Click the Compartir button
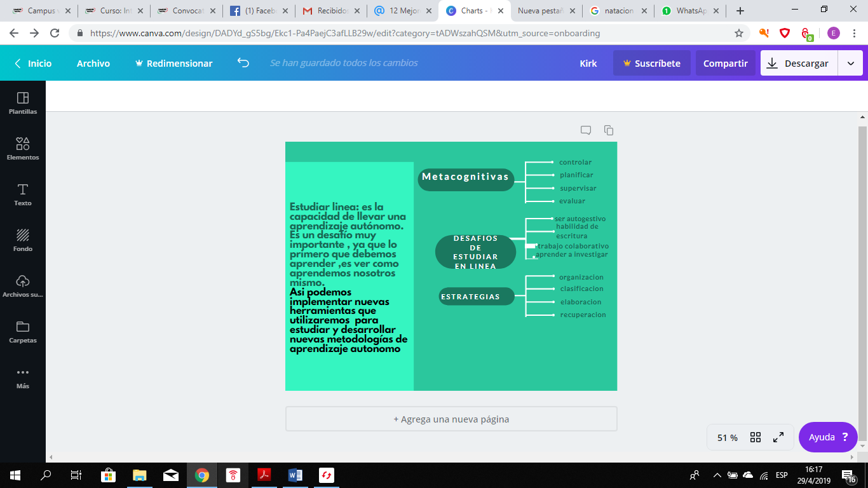The height and width of the screenshot is (488, 868). click(x=725, y=63)
